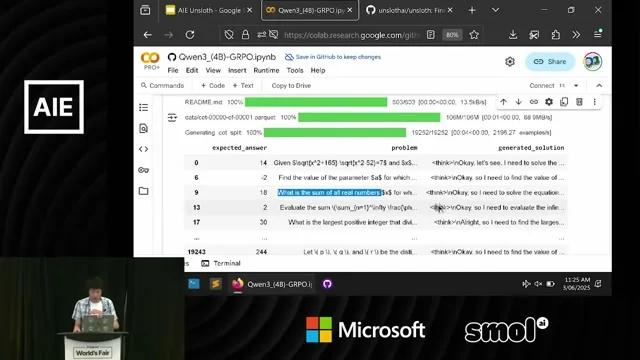Open Colab notebook settings gear

(x=510, y=62)
